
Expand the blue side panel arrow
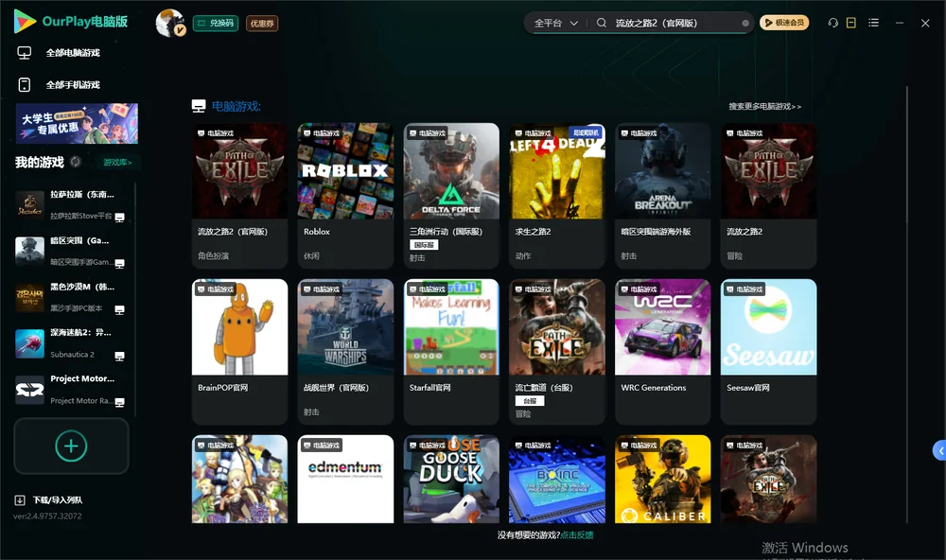940,451
